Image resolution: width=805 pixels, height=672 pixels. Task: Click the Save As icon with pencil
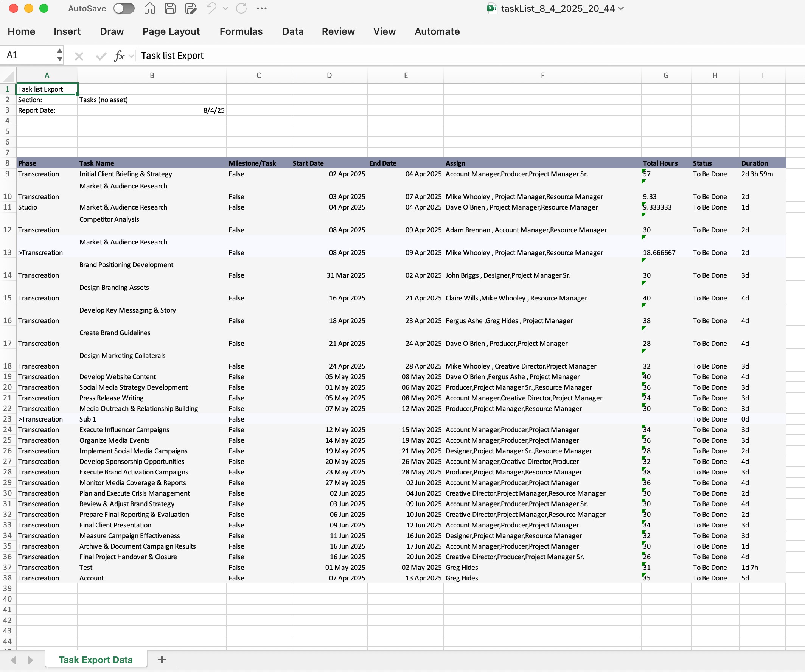coord(191,8)
